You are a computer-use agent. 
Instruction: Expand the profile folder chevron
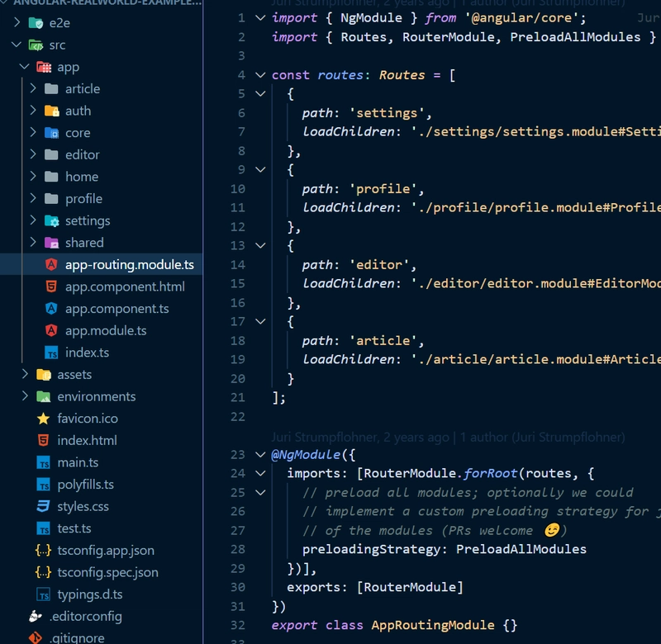(33, 198)
